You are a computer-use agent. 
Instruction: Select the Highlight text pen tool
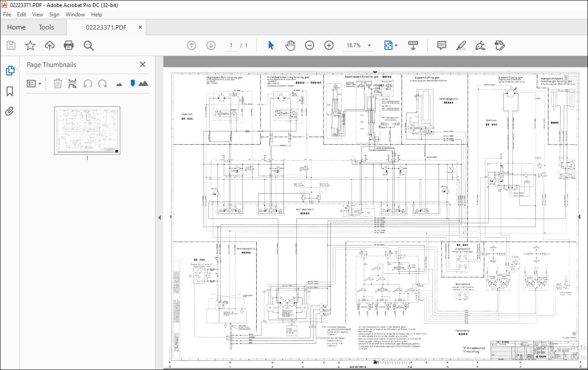pyautogui.click(x=461, y=45)
